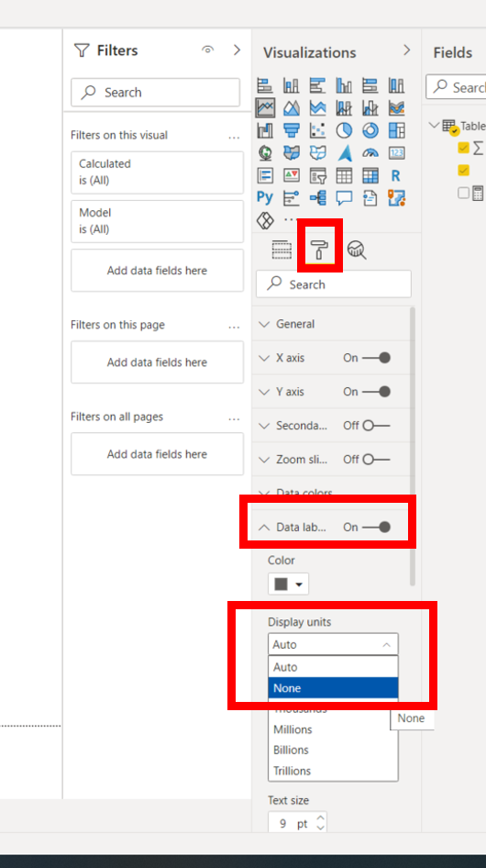Turn off the X axis toggle
Viewport: 486px width, 868px height.
376,358
